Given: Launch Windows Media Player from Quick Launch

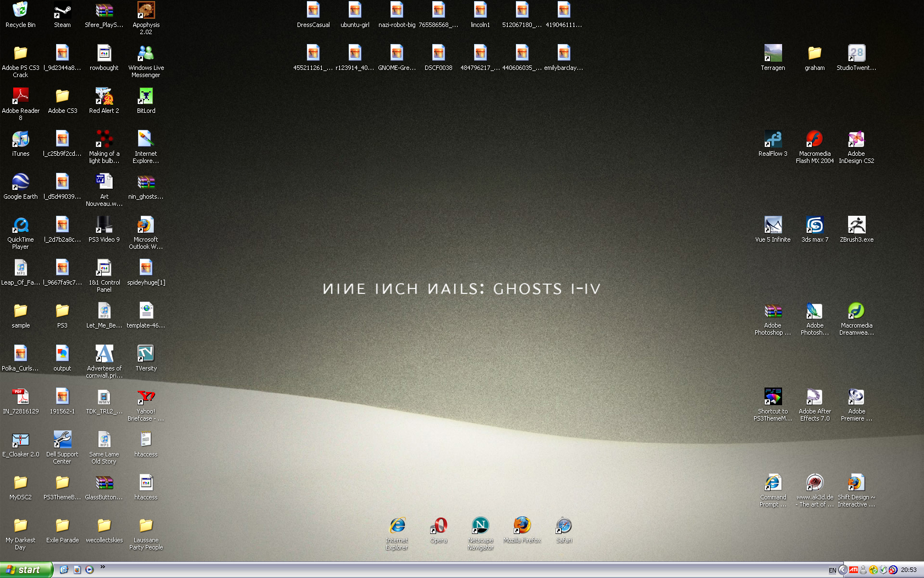Looking at the screenshot, I should [89, 570].
